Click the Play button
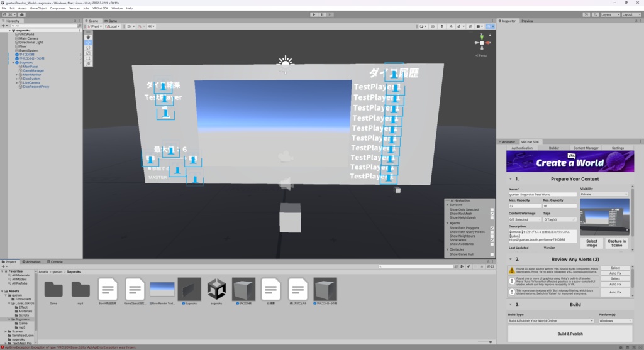 [x=314, y=14]
